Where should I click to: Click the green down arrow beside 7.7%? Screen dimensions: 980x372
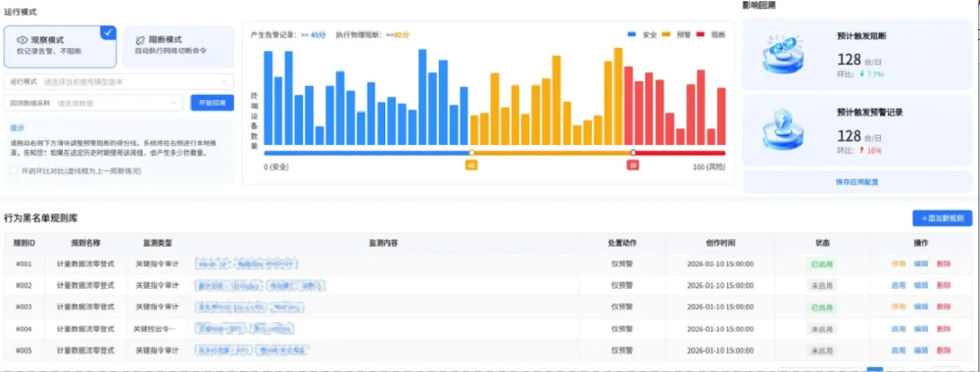pos(861,73)
